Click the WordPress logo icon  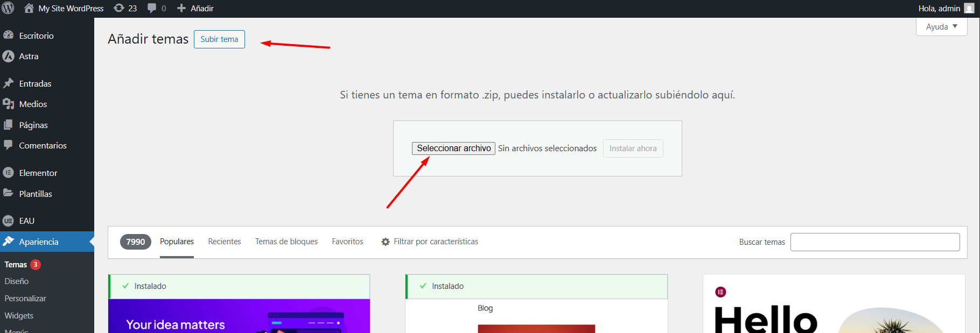click(x=8, y=8)
